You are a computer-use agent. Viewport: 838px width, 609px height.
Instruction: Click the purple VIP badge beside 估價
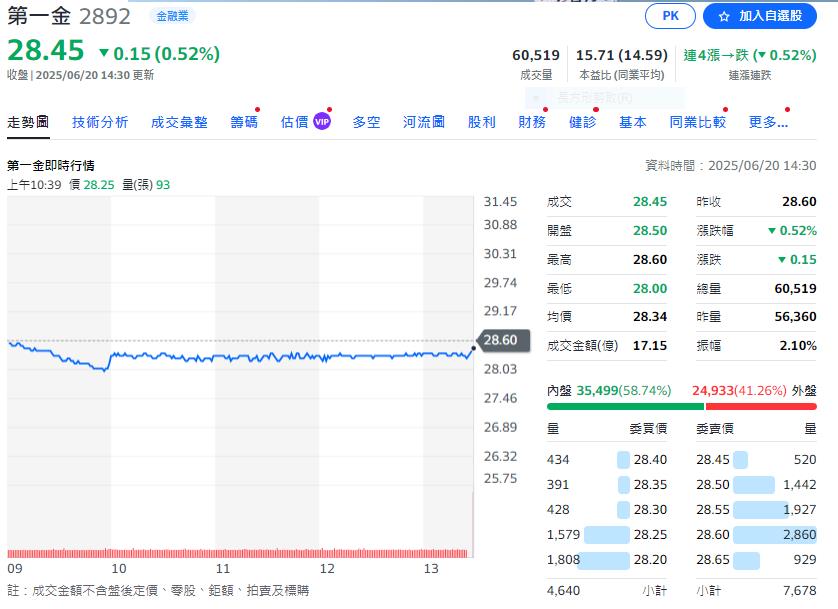click(x=322, y=122)
